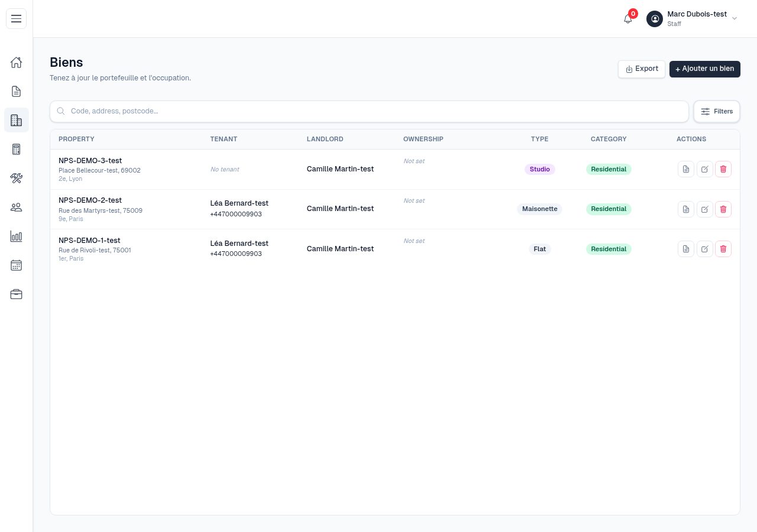Open property NPS-DEMO-1-test
This screenshot has width=757, height=532.
click(x=89, y=241)
